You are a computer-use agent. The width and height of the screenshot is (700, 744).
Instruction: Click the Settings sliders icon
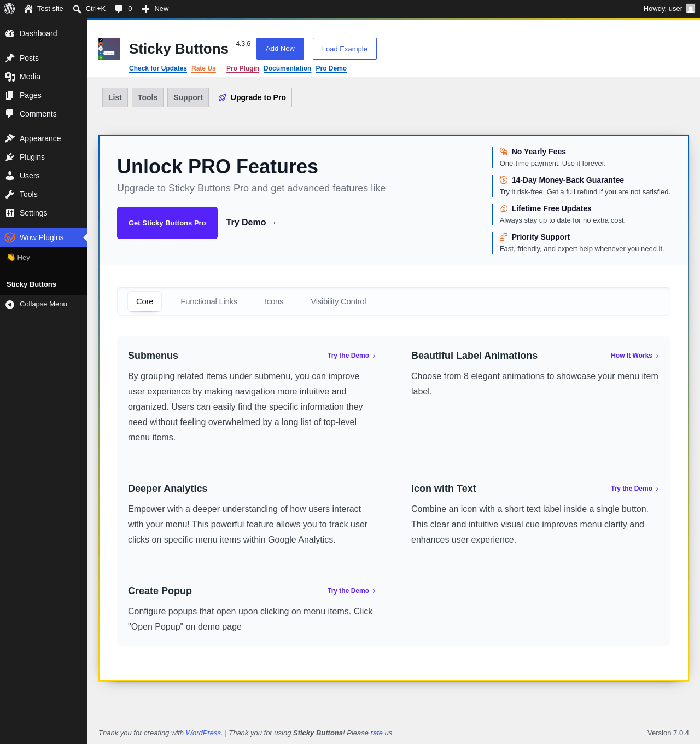coord(10,213)
